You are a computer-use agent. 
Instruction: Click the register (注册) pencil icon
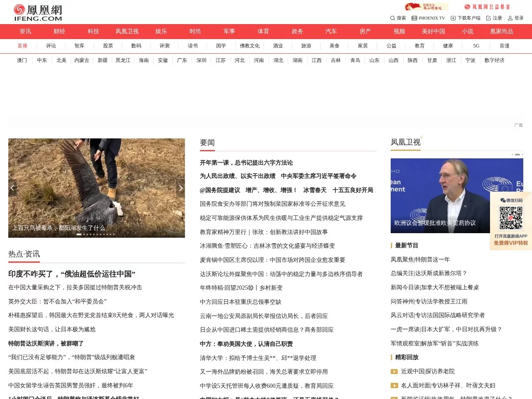coord(488,18)
